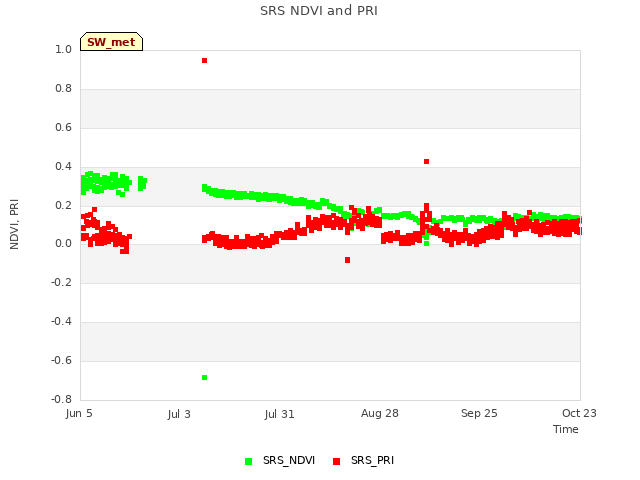Click the 0.8 y-axis tick label
Screen dimensions: 640x480
[63, 88]
